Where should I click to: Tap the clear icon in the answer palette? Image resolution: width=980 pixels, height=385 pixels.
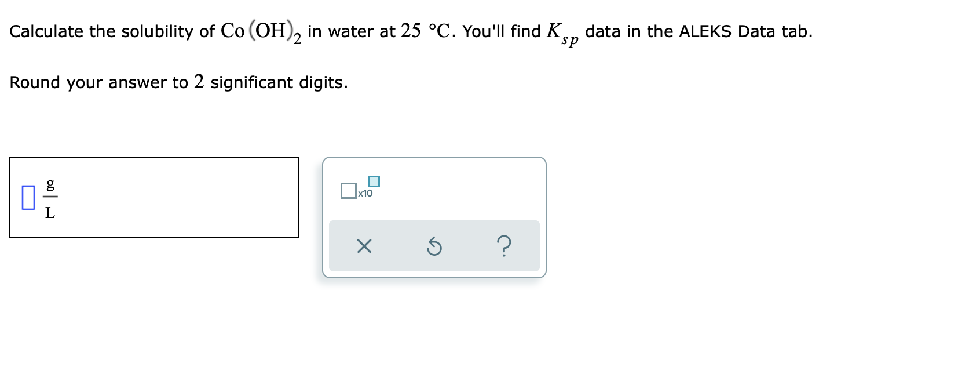[363, 246]
